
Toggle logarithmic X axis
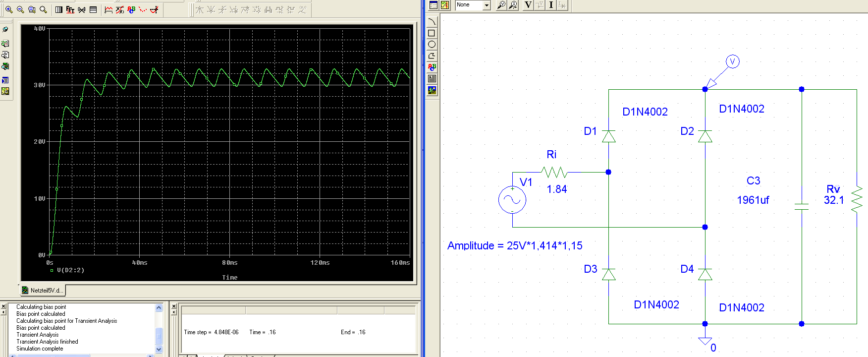pos(59,9)
